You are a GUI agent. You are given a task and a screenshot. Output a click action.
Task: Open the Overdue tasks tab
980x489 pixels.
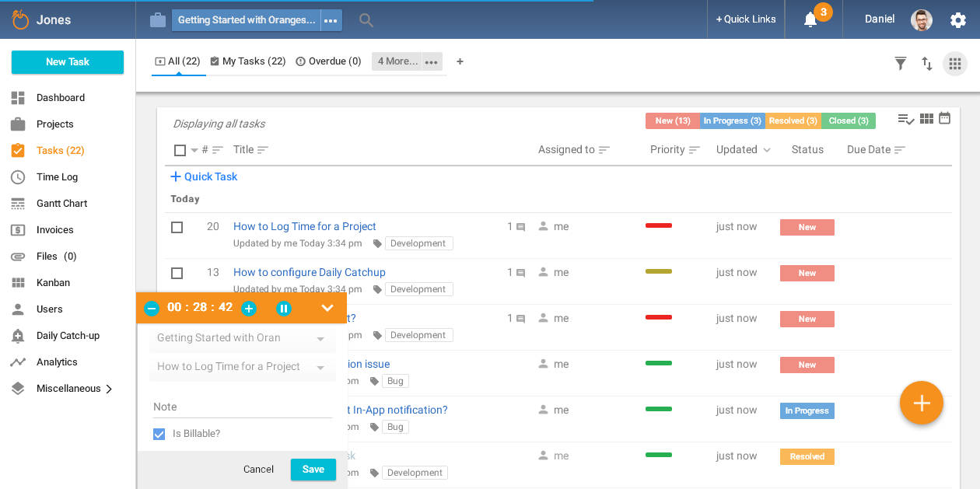(x=328, y=61)
